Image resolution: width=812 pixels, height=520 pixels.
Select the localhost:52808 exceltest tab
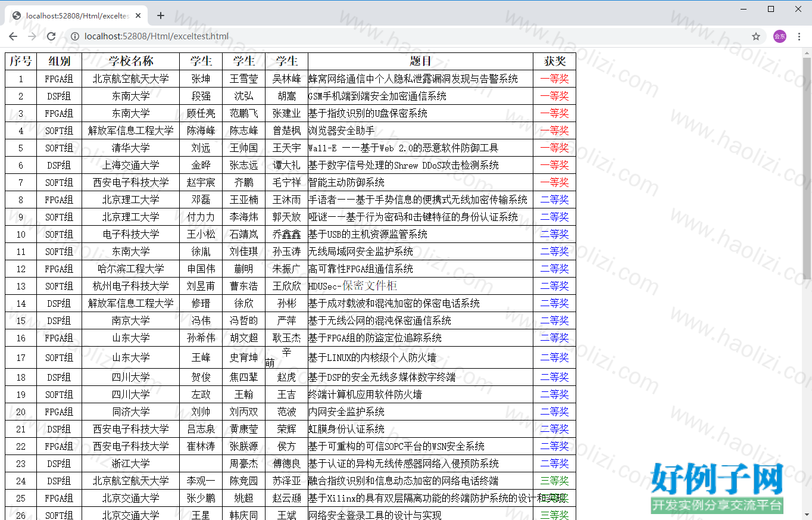(77, 15)
